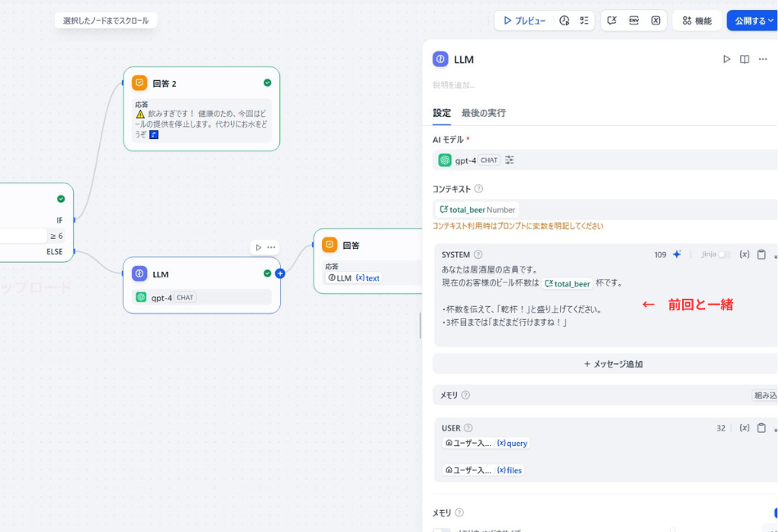Copy the SYSTEM prompt using clipboard icon

coord(762,255)
